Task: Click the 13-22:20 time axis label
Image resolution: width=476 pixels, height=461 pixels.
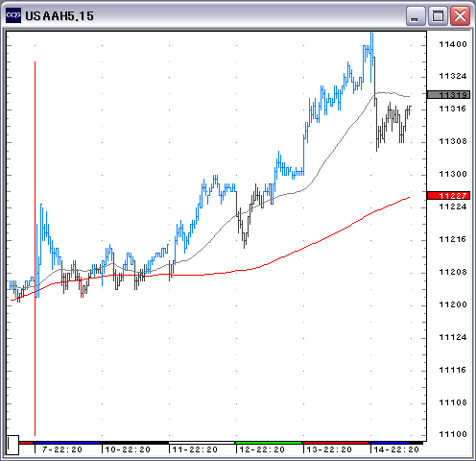Action: (x=329, y=449)
